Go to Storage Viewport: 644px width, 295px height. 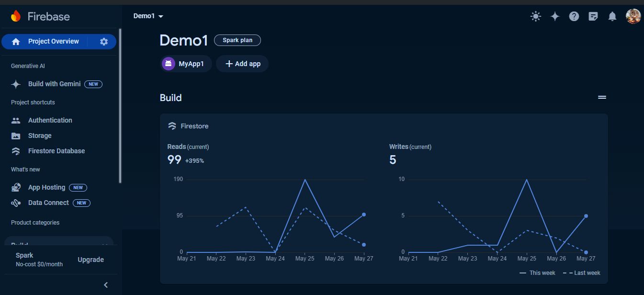tap(40, 136)
